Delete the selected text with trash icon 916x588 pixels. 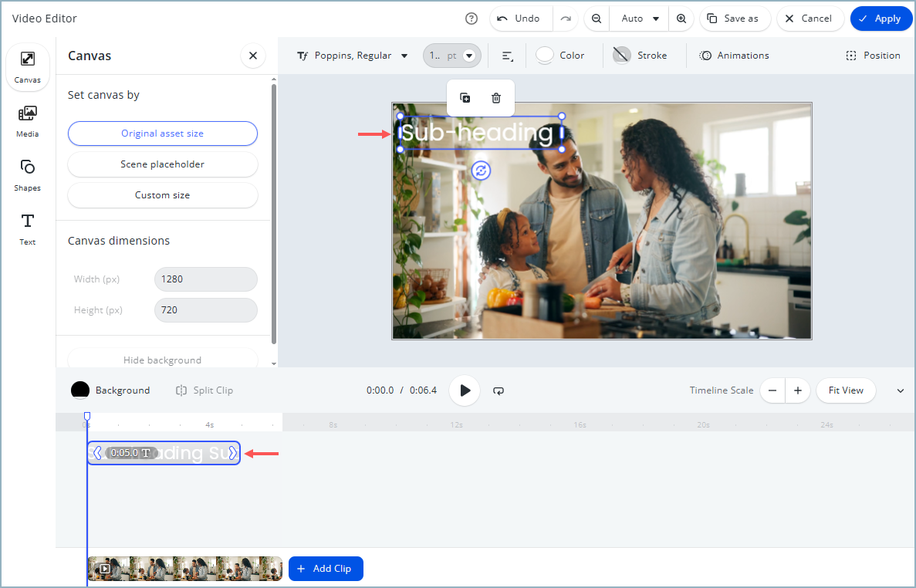pyautogui.click(x=496, y=98)
